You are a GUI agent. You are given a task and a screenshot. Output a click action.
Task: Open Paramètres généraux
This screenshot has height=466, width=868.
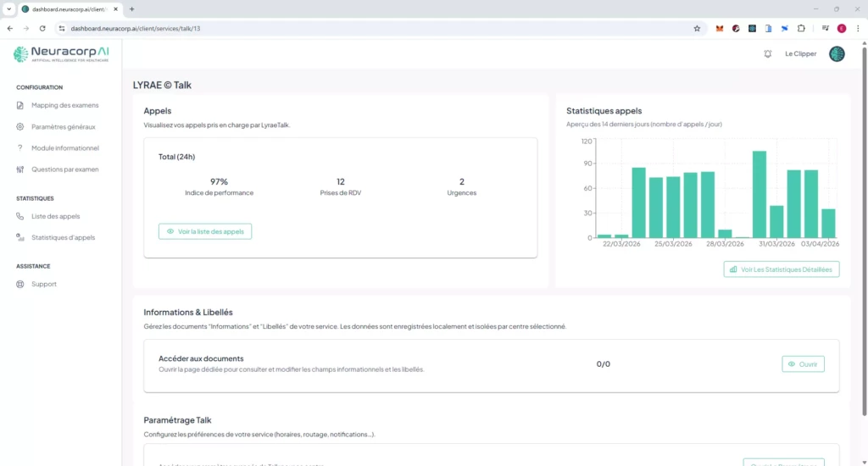pos(63,127)
